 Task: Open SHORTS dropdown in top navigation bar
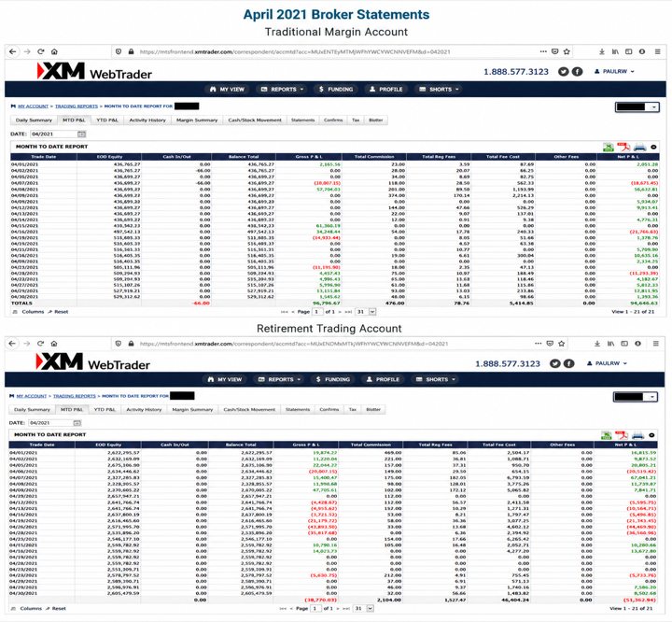(x=440, y=90)
